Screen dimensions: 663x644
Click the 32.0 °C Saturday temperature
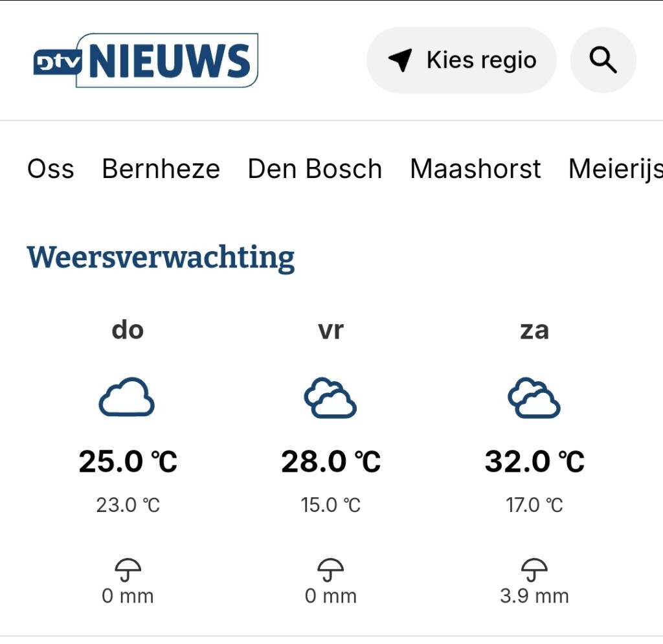pos(534,462)
